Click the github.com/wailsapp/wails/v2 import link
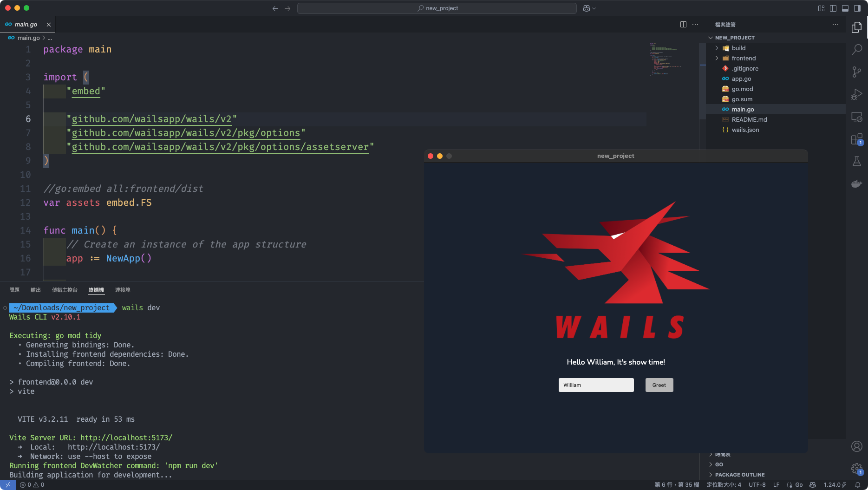868x490 pixels. pos(151,119)
